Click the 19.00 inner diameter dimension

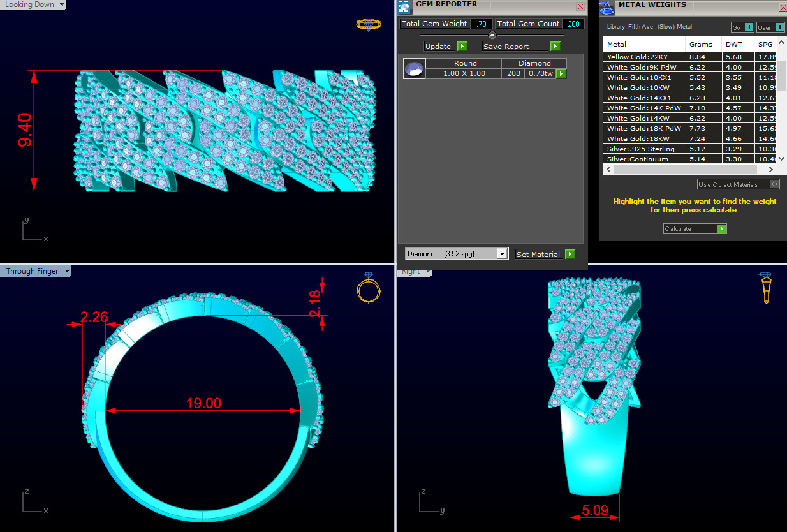coord(203,403)
